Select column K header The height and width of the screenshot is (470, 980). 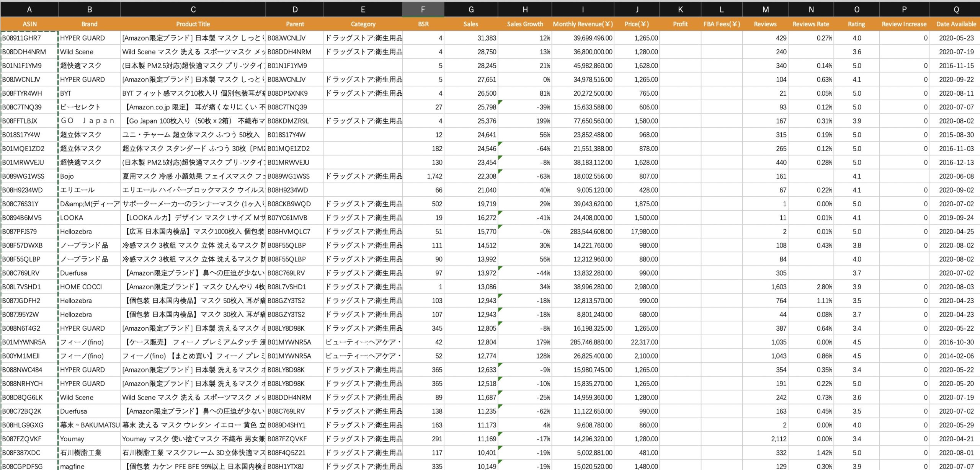click(x=680, y=10)
